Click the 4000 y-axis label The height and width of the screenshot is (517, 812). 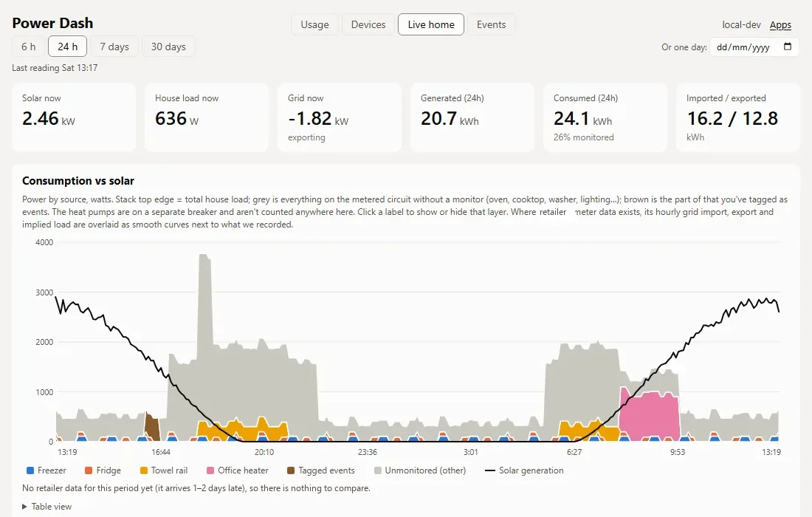(x=44, y=242)
